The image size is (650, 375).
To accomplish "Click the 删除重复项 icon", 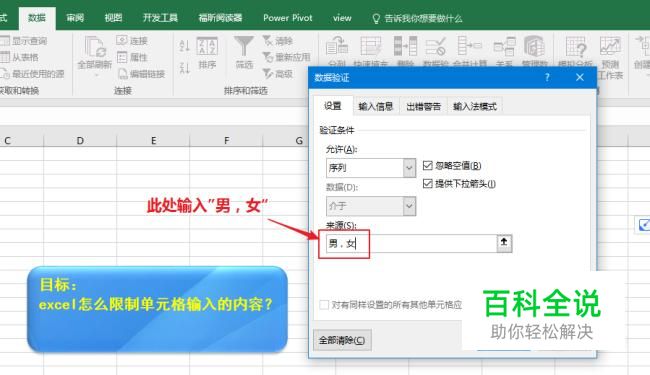I will (x=405, y=46).
